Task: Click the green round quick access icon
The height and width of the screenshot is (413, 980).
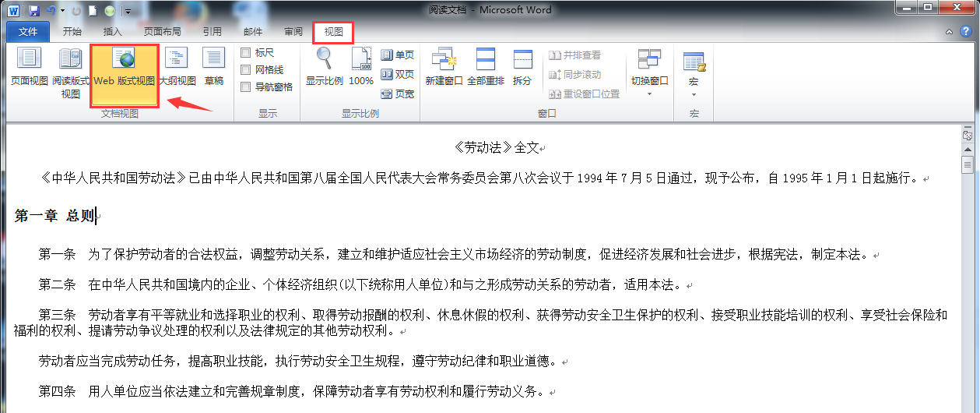Action: click(110, 11)
